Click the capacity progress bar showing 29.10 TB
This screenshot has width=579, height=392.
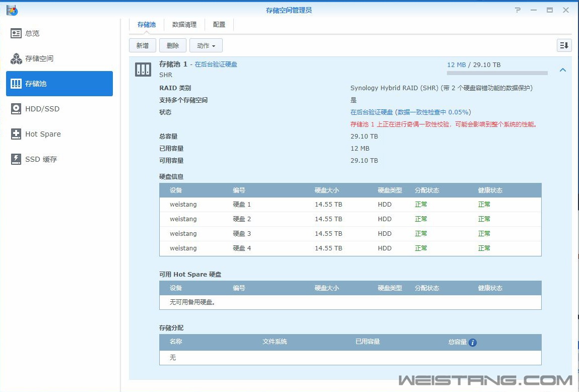tap(496, 73)
